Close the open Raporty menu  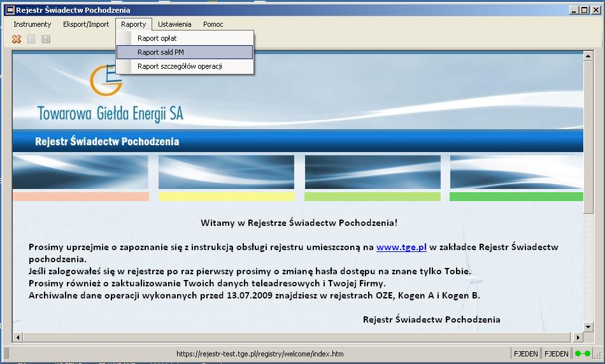134,24
